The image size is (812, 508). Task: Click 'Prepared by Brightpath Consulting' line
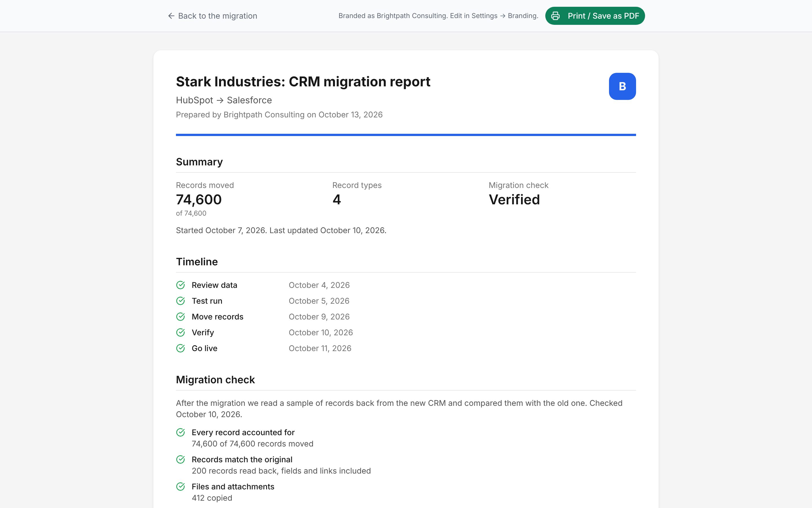tap(279, 115)
